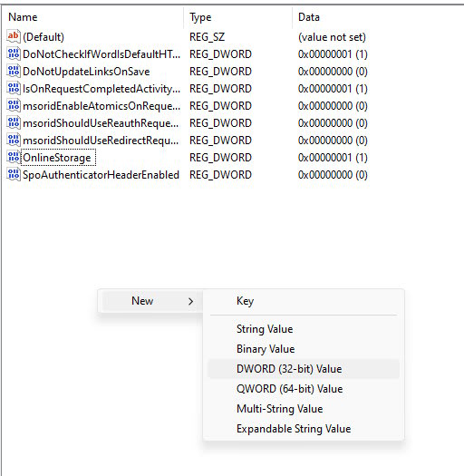
Task: Create a new Multi-String Value
Action: (x=304, y=409)
